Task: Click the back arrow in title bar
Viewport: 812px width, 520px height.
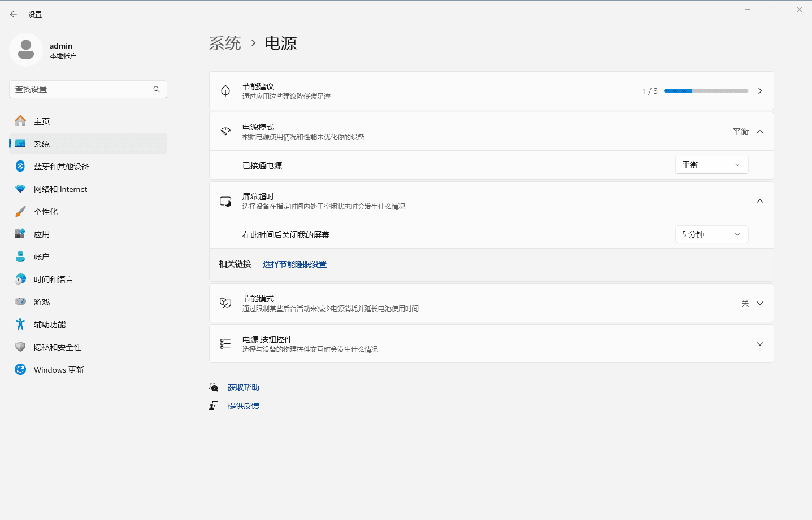Action: (x=14, y=14)
